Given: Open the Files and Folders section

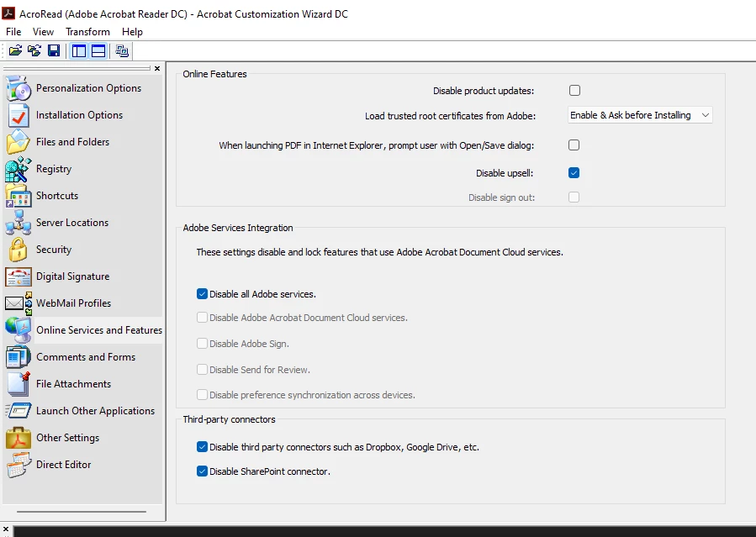Looking at the screenshot, I should [x=73, y=142].
